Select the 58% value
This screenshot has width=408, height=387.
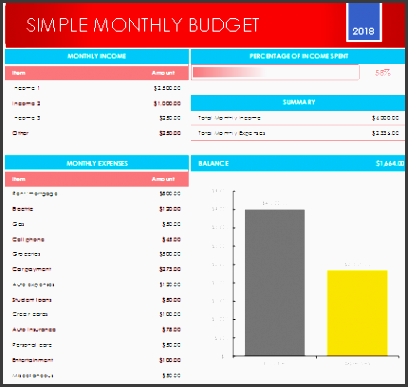tap(383, 73)
